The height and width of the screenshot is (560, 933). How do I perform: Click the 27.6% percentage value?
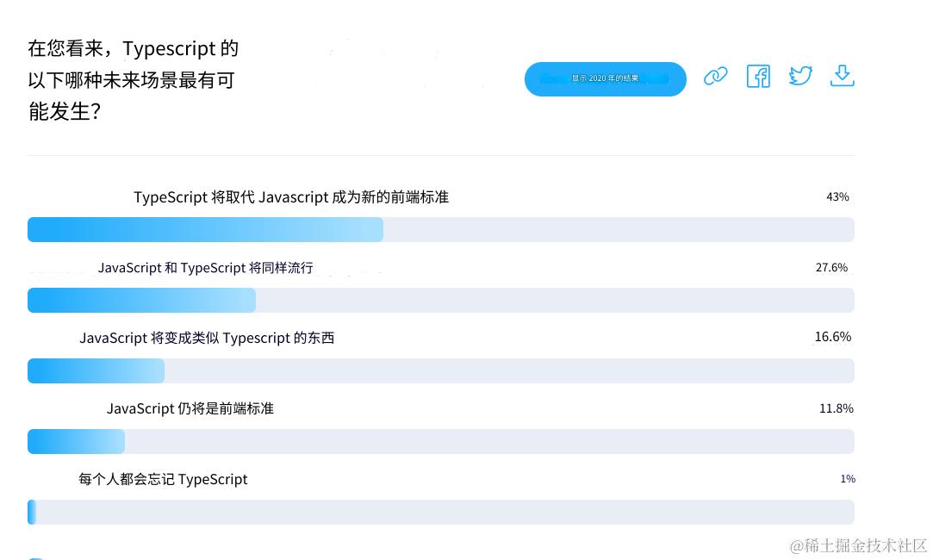pyautogui.click(x=831, y=268)
